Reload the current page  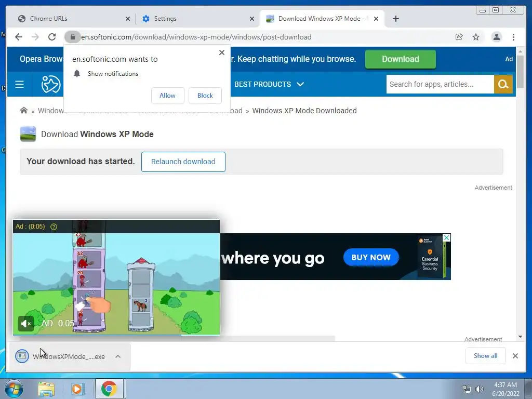pyautogui.click(x=52, y=37)
